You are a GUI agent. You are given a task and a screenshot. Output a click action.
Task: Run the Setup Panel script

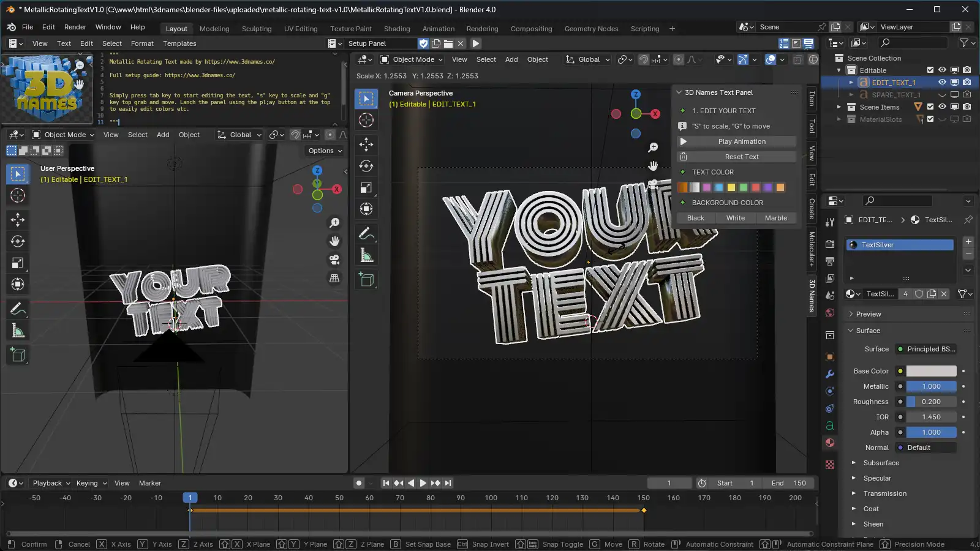coord(476,43)
